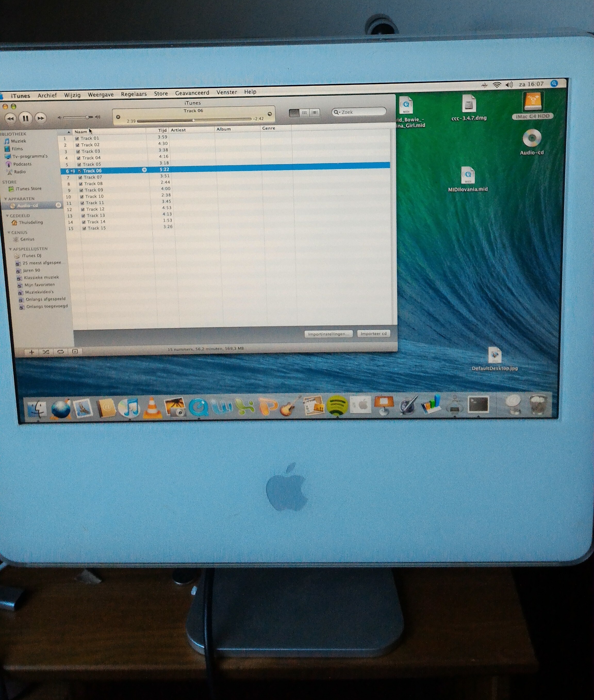Toggle the repeat icon at bottom

pos(61,352)
